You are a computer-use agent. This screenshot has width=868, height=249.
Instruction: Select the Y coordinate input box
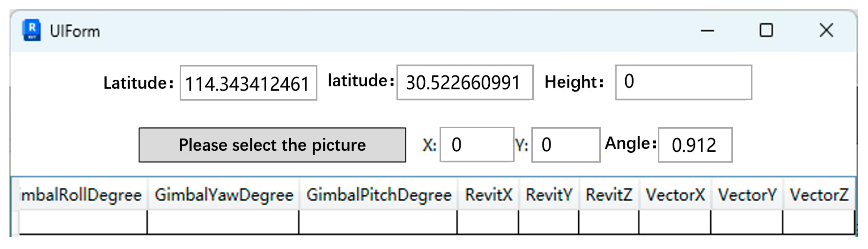click(566, 145)
